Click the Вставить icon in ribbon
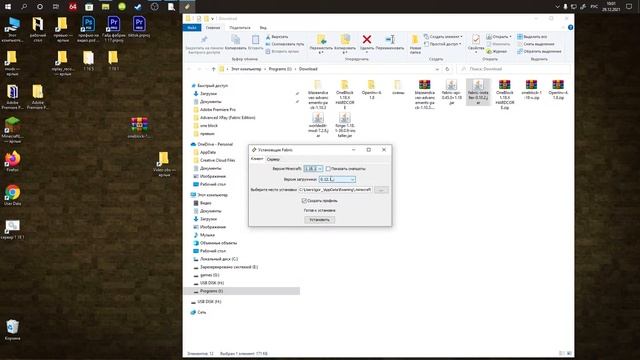The height and width of the screenshot is (360, 640). (x=256, y=40)
